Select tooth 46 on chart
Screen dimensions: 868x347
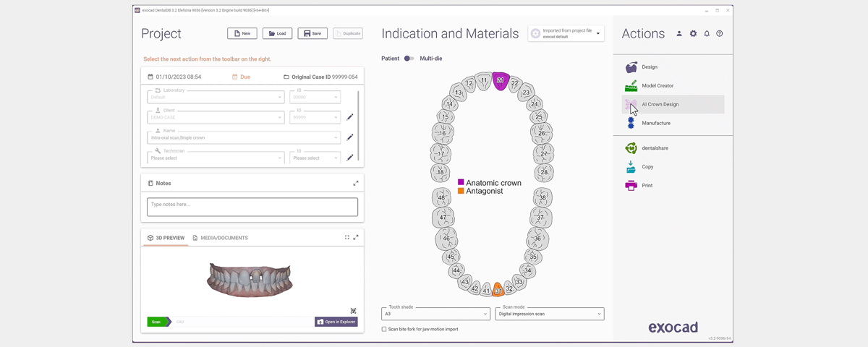point(446,238)
